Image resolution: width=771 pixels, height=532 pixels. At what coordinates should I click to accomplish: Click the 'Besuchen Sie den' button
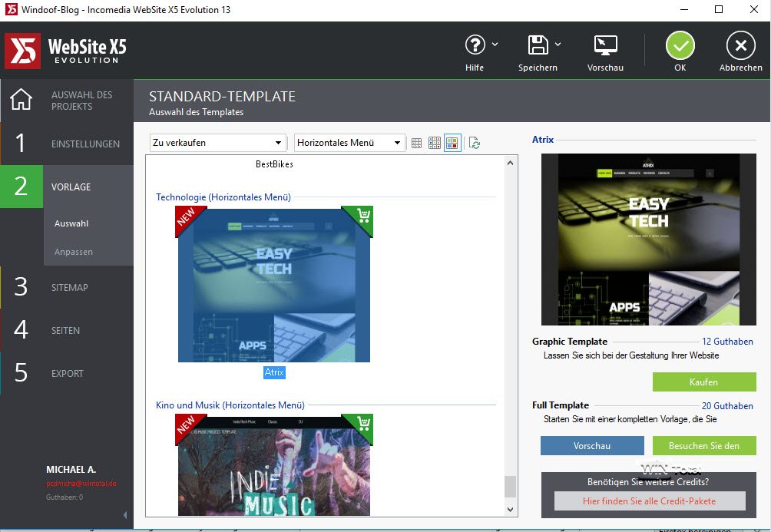704,445
